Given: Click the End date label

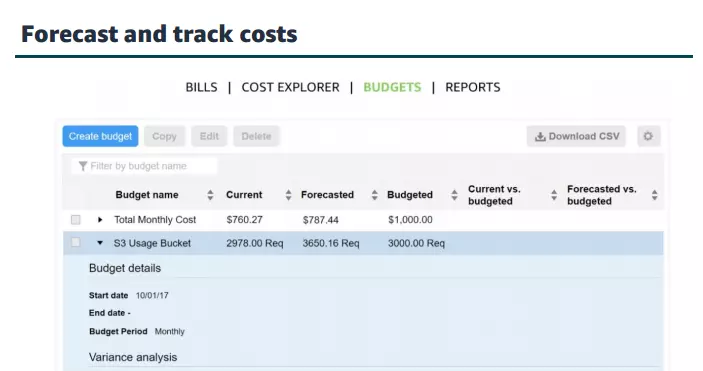Looking at the screenshot, I should click(109, 313).
